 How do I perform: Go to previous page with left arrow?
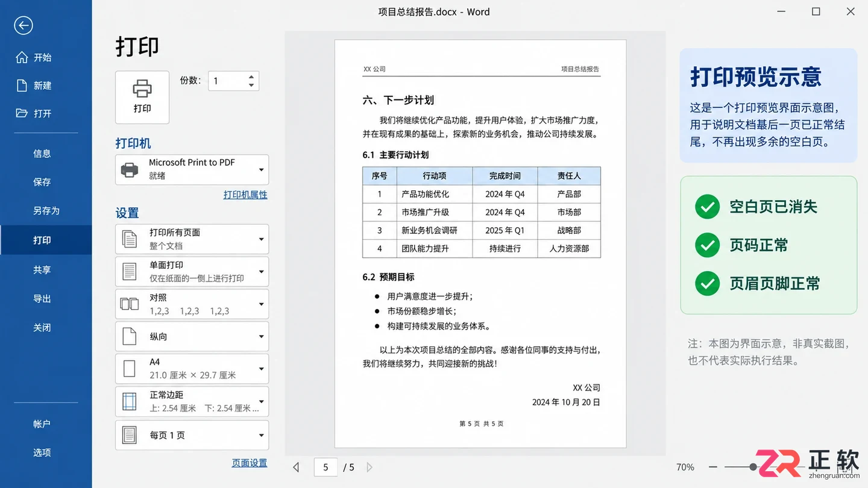point(296,467)
